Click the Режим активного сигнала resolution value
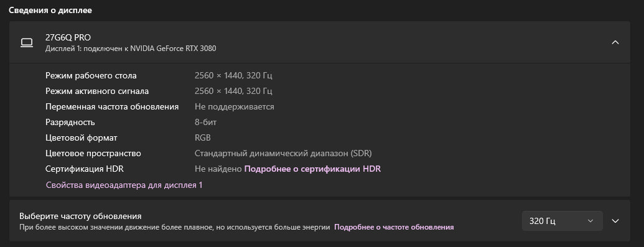Screen dimensions: 644x247 233,91
